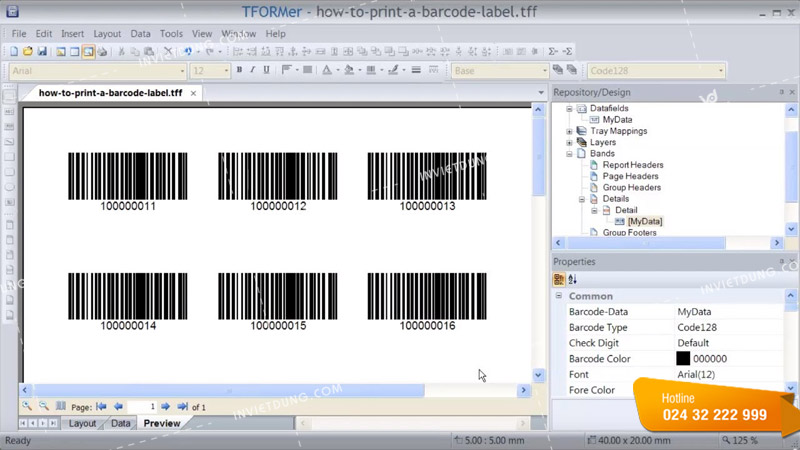This screenshot has height=450, width=800.
Task: Go to the first preview page
Action: [x=101, y=407]
